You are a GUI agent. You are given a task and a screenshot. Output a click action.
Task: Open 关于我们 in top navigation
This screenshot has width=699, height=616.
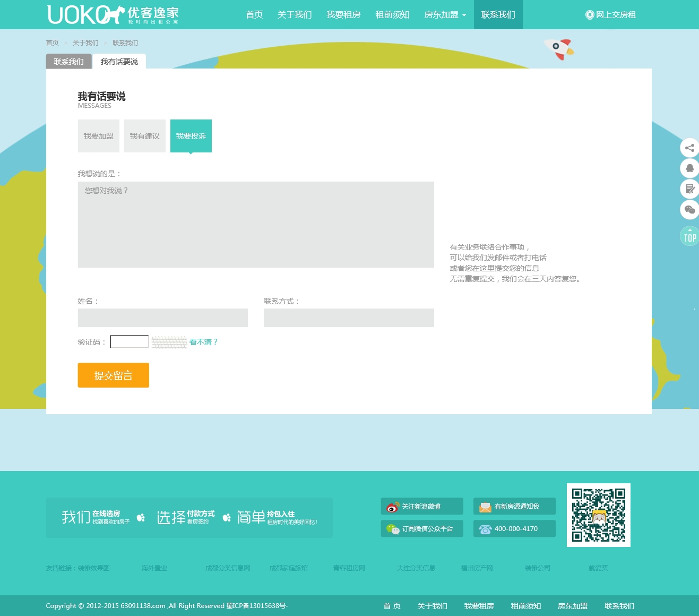tap(295, 15)
